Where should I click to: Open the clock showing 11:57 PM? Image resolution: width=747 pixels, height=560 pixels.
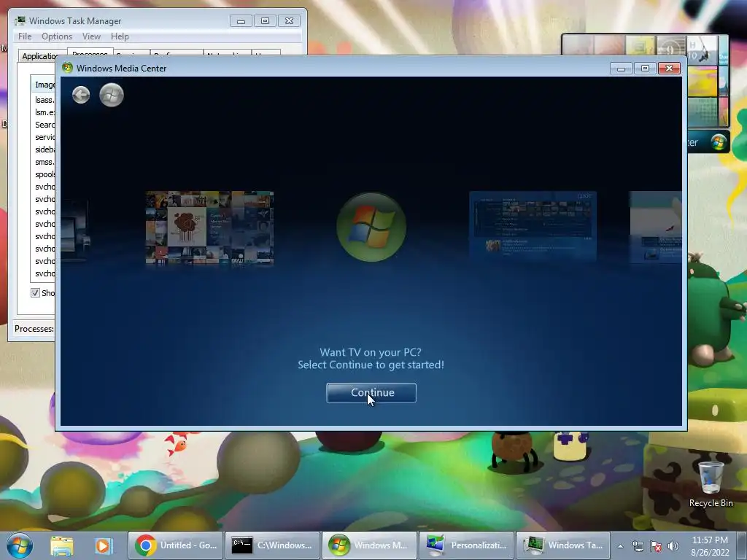(x=710, y=546)
